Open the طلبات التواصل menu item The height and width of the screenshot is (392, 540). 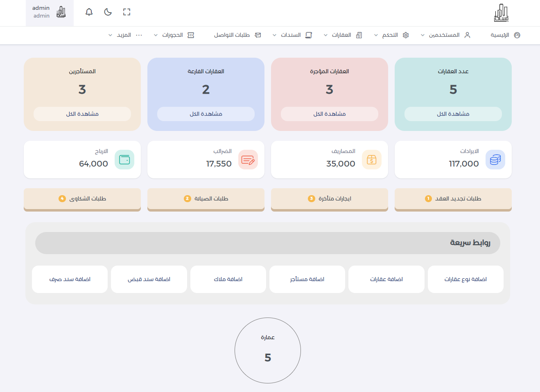(x=237, y=35)
